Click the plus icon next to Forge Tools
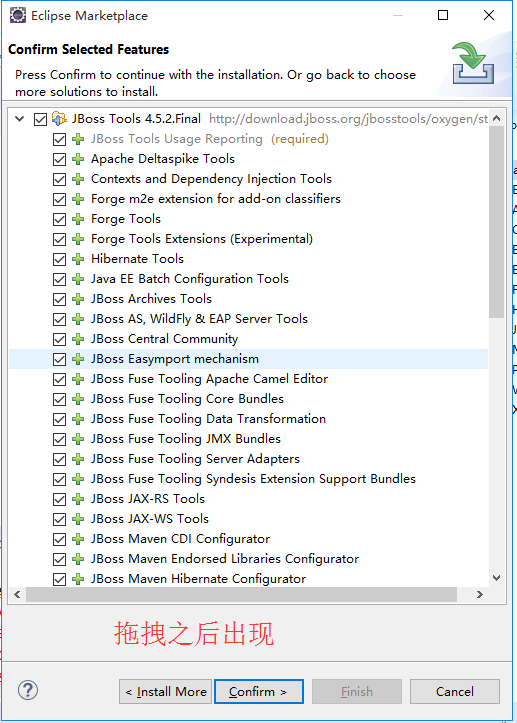Viewport: 517px width, 723px height. point(78,219)
